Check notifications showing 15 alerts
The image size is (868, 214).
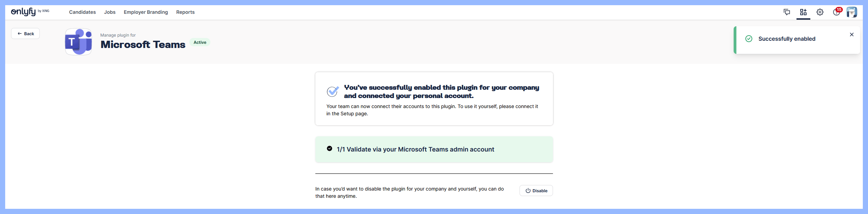836,12
